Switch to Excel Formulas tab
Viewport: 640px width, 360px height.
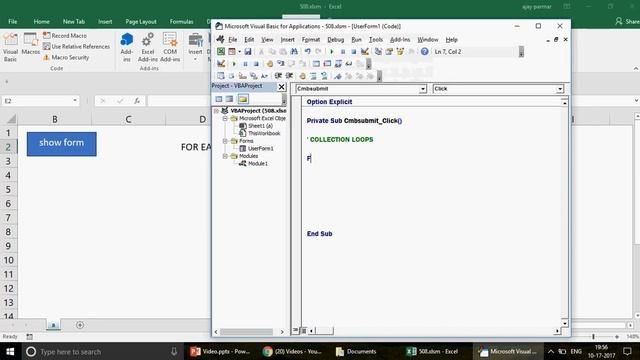181,21
